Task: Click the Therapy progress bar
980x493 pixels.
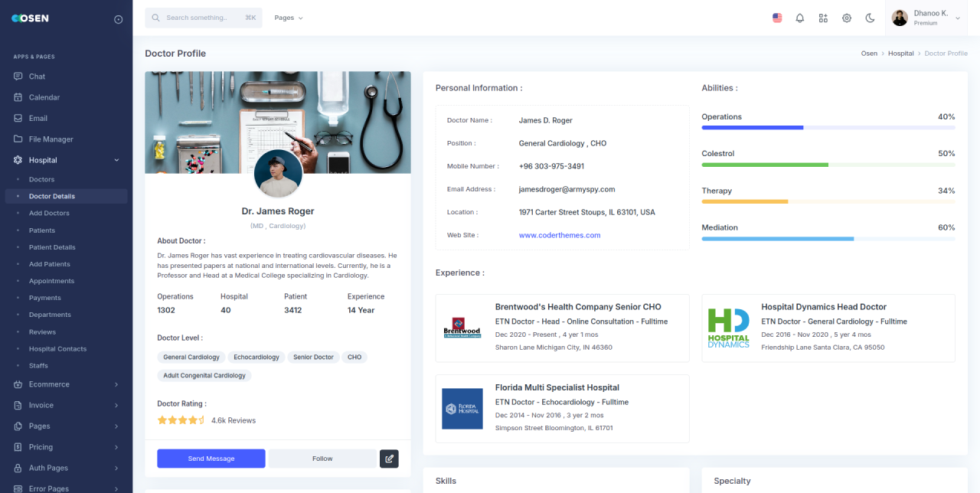Action: click(828, 201)
